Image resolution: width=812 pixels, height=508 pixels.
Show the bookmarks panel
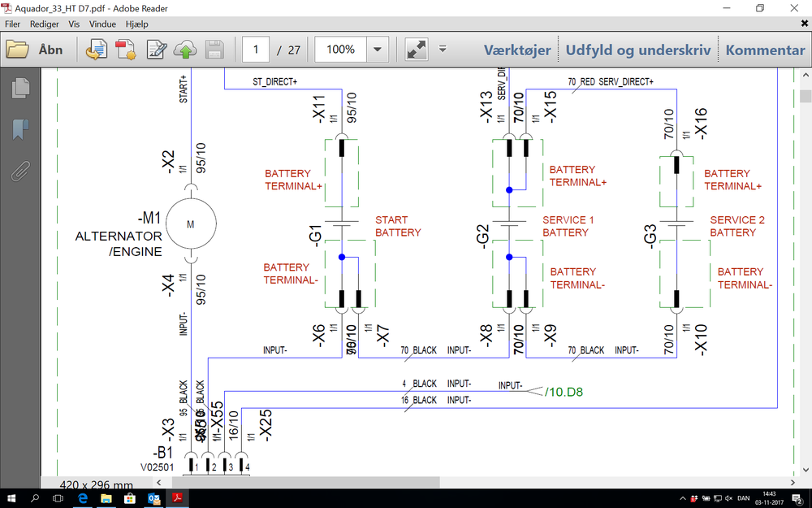20,129
